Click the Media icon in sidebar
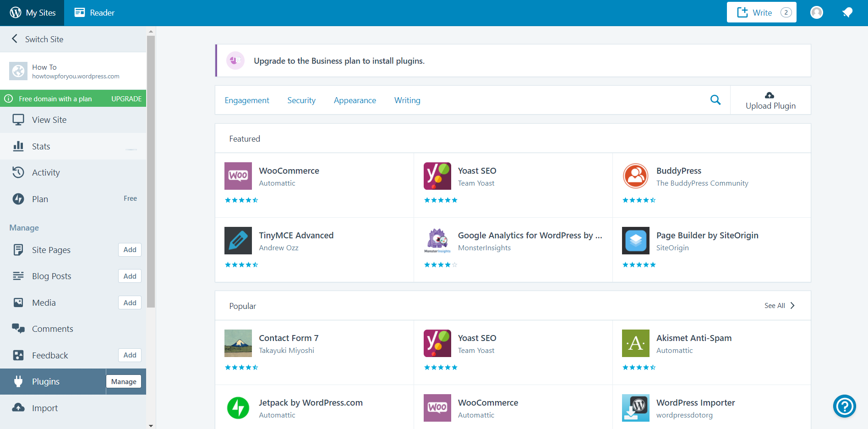 click(18, 302)
